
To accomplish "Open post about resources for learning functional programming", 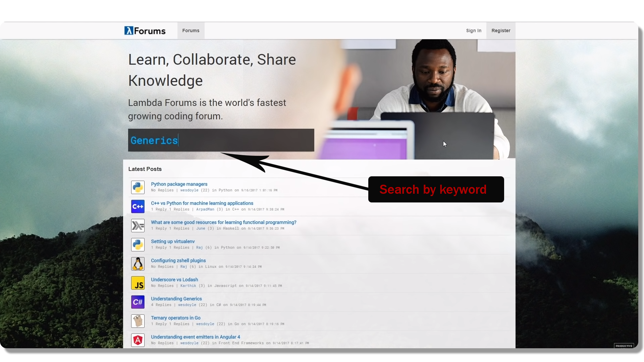I will pyautogui.click(x=224, y=222).
